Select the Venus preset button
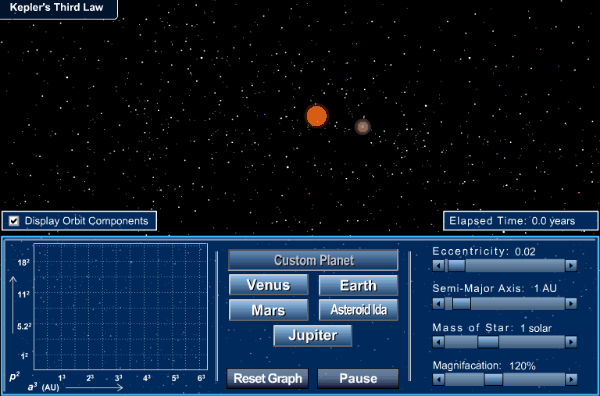Image resolution: width=600 pixels, height=396 pixels. (269, 285)
